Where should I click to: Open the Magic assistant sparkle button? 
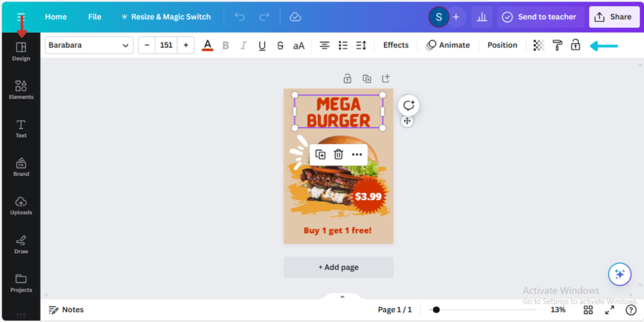(x=620, y=274)
